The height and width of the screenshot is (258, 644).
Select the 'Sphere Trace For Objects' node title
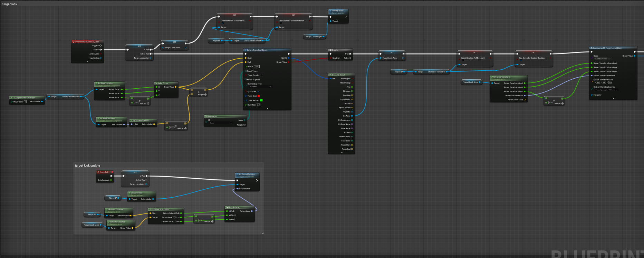257,50
